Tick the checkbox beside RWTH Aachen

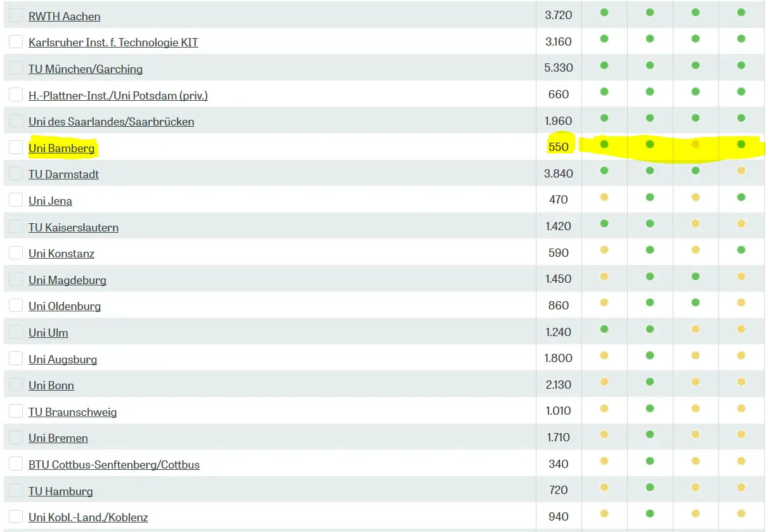coord(16,15)
